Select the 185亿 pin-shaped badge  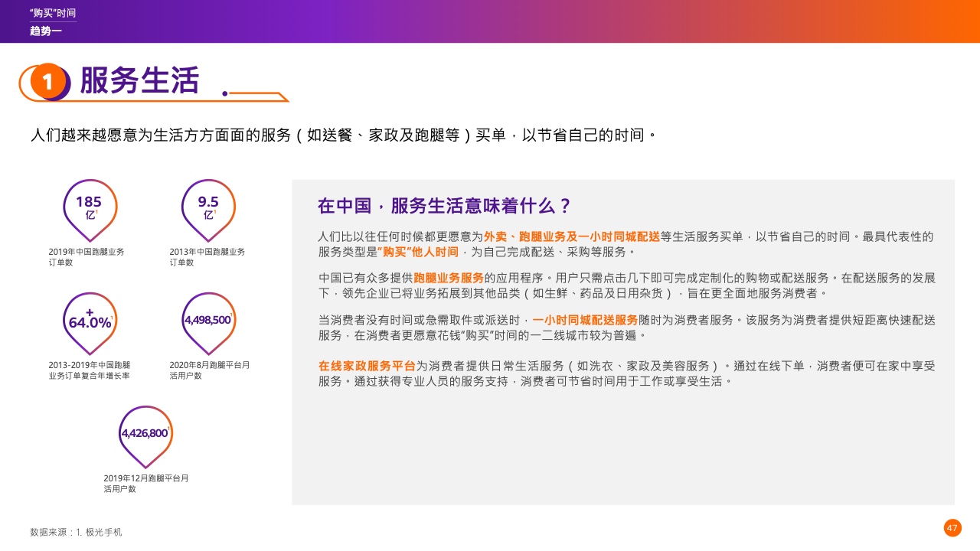89,207
